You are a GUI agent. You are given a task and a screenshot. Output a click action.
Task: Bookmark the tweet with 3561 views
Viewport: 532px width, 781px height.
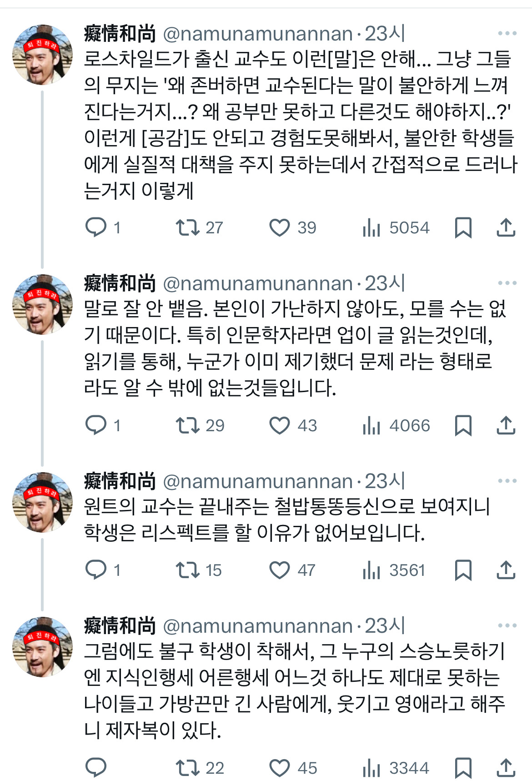(x=463, y=570)
